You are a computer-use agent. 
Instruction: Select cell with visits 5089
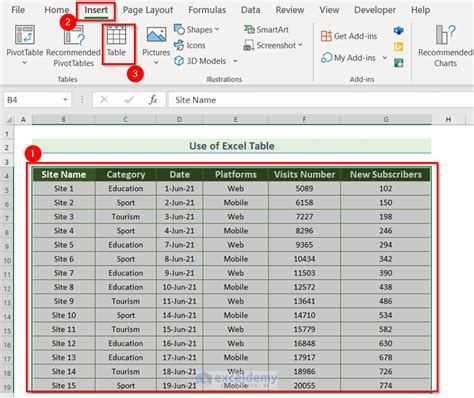304,188
